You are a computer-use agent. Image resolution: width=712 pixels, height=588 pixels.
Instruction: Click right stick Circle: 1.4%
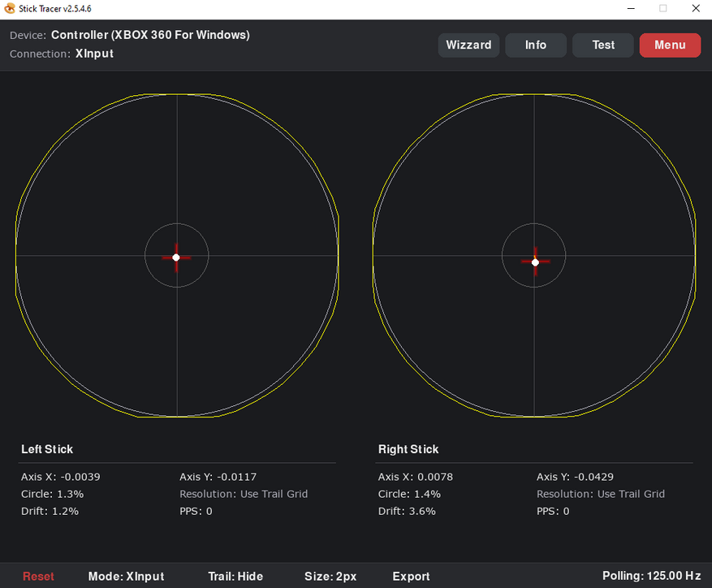pos(409,494)
